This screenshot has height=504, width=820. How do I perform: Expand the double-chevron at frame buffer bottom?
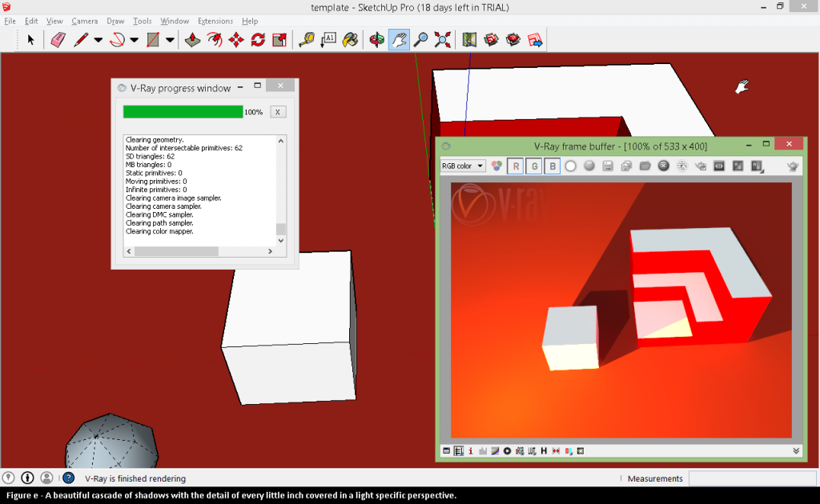click(794, 450)
